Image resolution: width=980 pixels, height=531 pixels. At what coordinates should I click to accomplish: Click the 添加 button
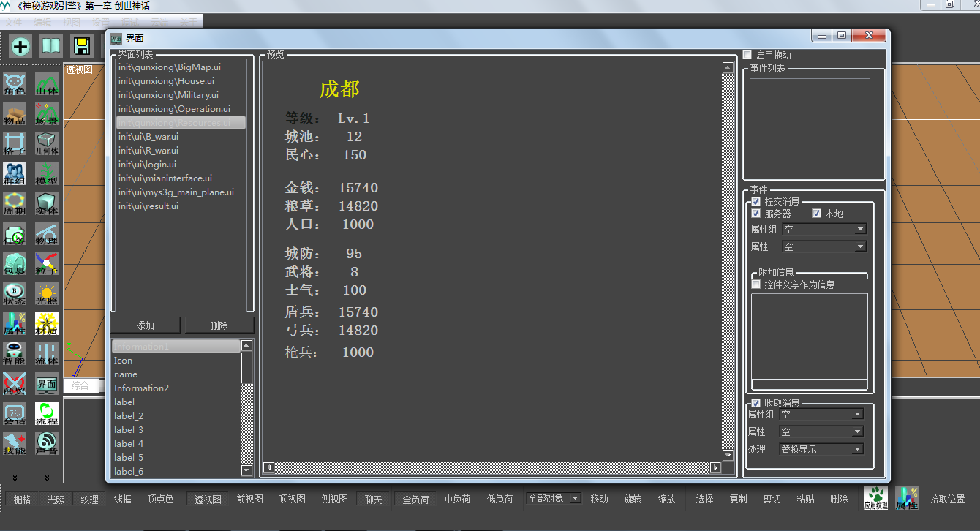(145, 325)
